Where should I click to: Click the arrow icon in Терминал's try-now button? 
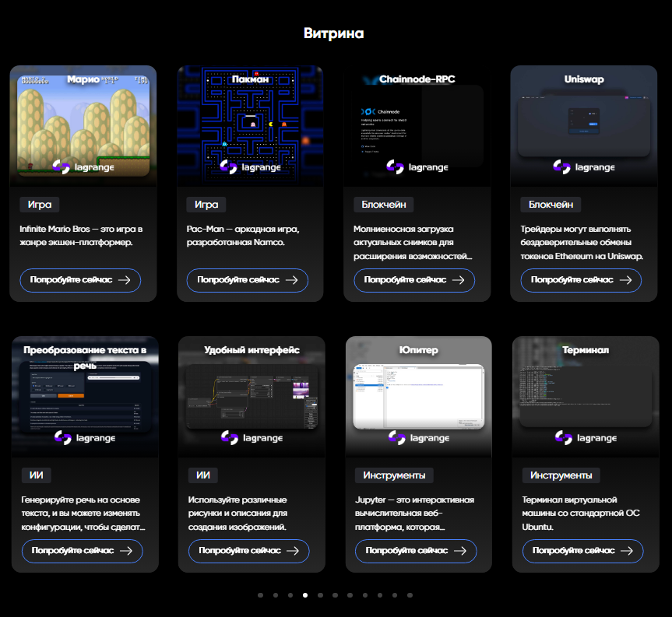pos(626,551)
